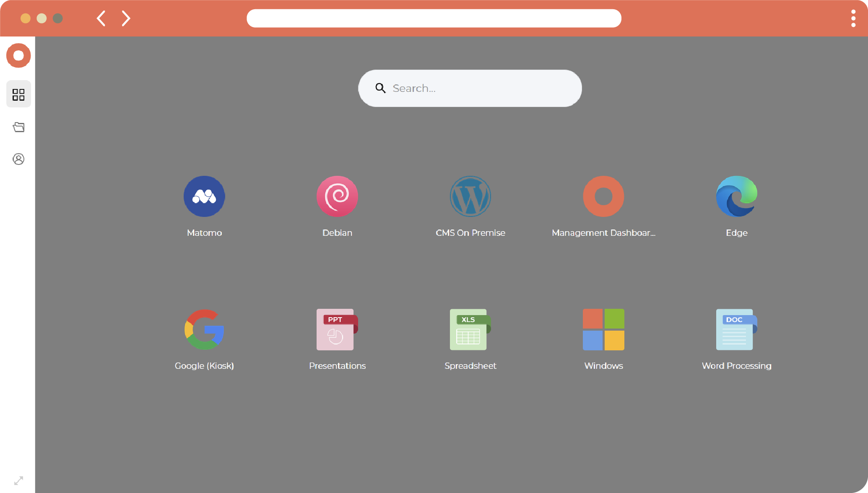Viewport: 868px width, 493px height.
Task: Click the Word Processing label
Action: 737,366
